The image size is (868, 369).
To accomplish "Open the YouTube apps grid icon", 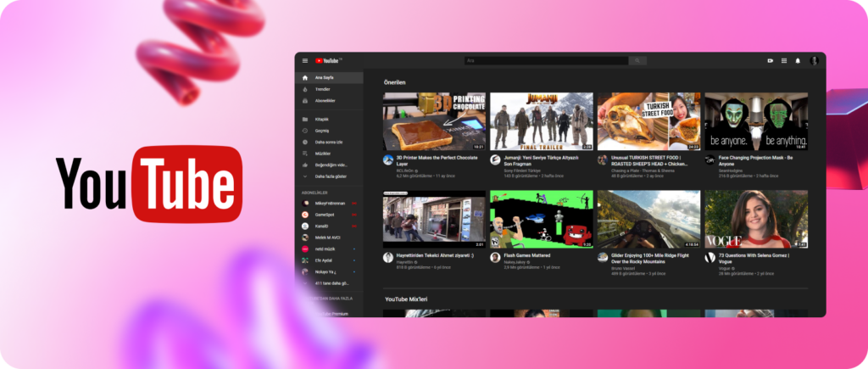I will coord(784,61).
